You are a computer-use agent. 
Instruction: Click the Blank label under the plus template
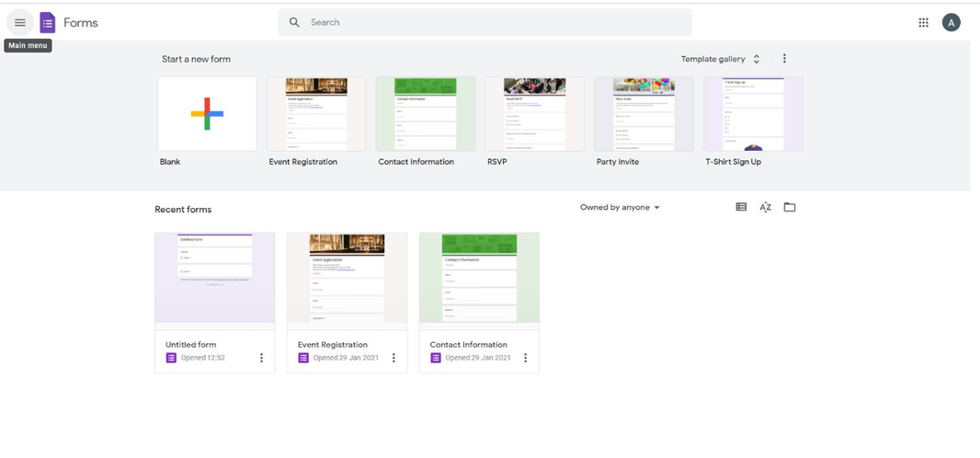(x=170, y=162)
